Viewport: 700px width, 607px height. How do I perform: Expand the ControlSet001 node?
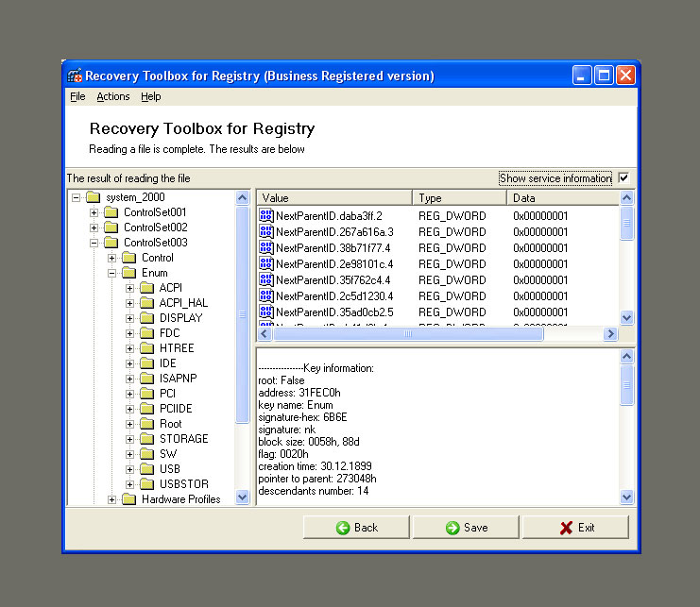click(94, 212)
